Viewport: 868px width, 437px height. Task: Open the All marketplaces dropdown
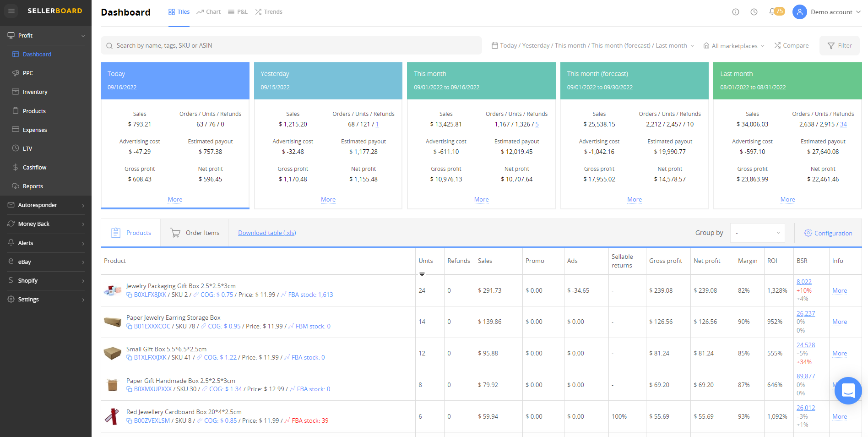[x=734, y=46]
